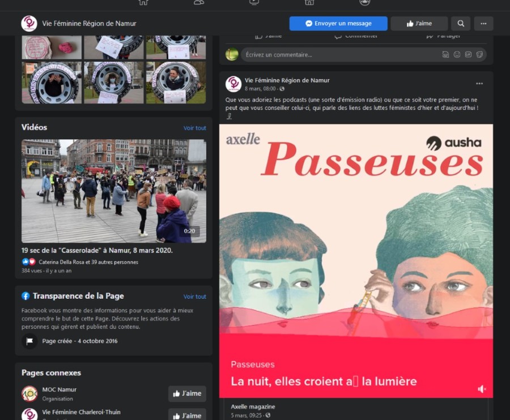Click the ausha logo on the podcast cover
The image size is (510, 420).
click(454, 143)
